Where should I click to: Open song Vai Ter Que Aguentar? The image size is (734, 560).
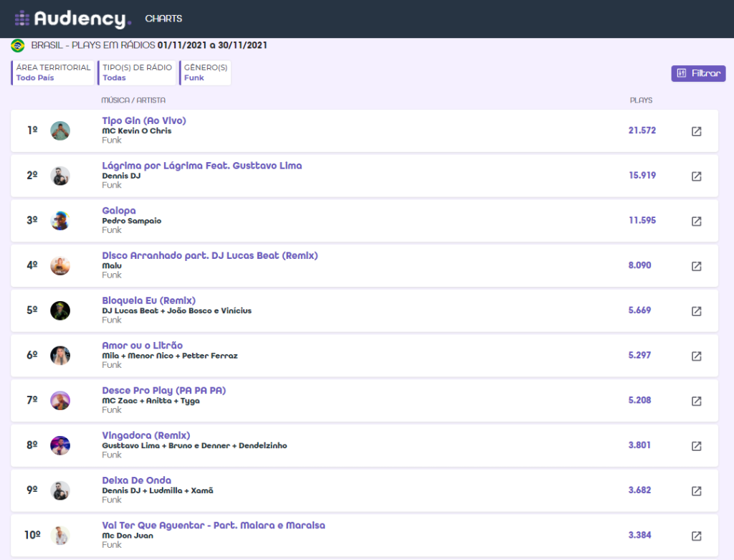pyautogui.click(x=214, y=526)
